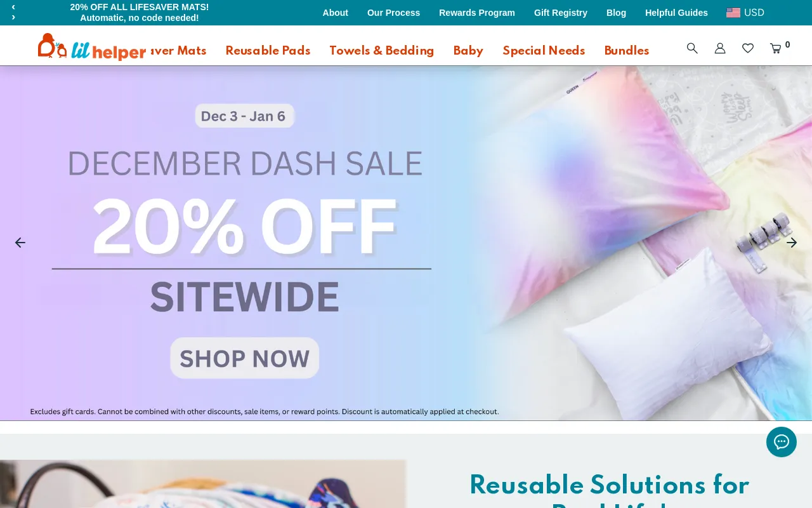Go to previous hero slide arrow

20,243
